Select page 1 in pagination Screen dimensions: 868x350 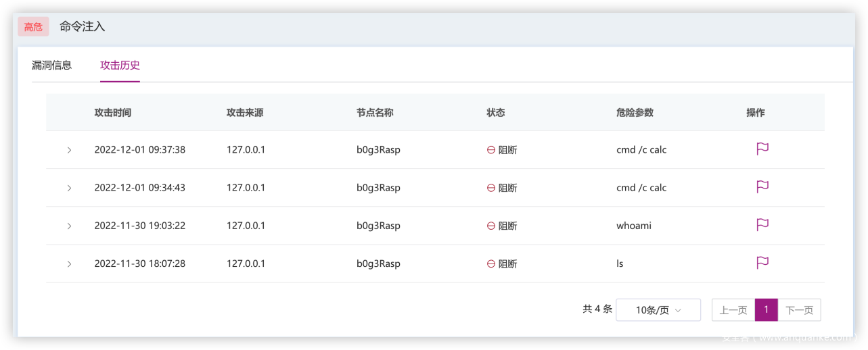[x=766, y=310]
